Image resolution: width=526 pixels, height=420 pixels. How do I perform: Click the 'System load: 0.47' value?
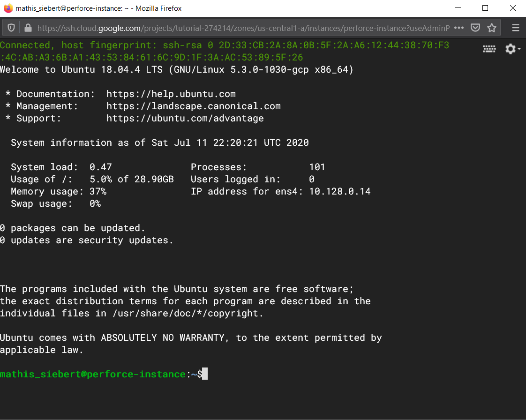click(x=61, y=167)
